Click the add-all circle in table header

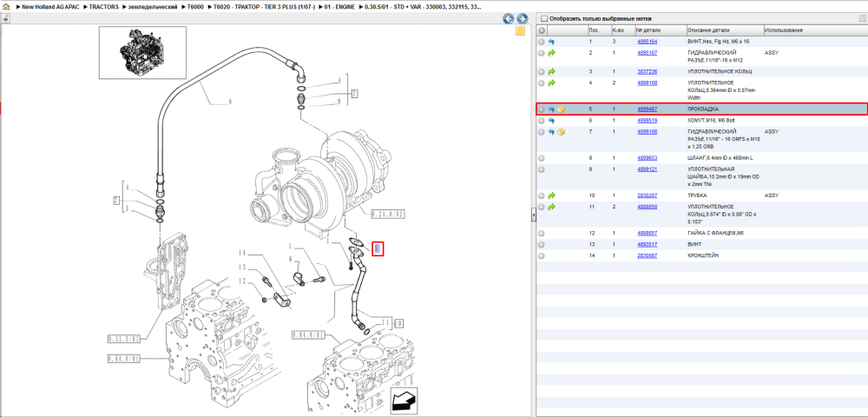coord(542,30)
